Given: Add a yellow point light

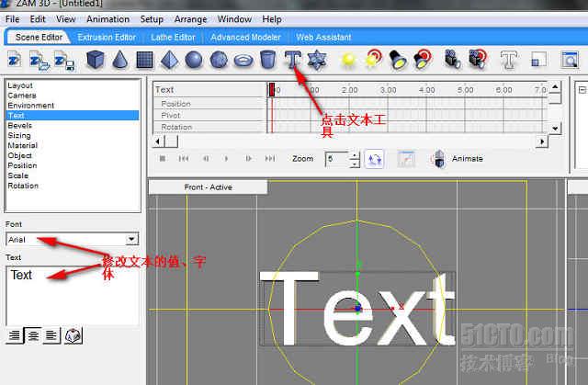Looking at the screenshot, I should pos(348,61).
